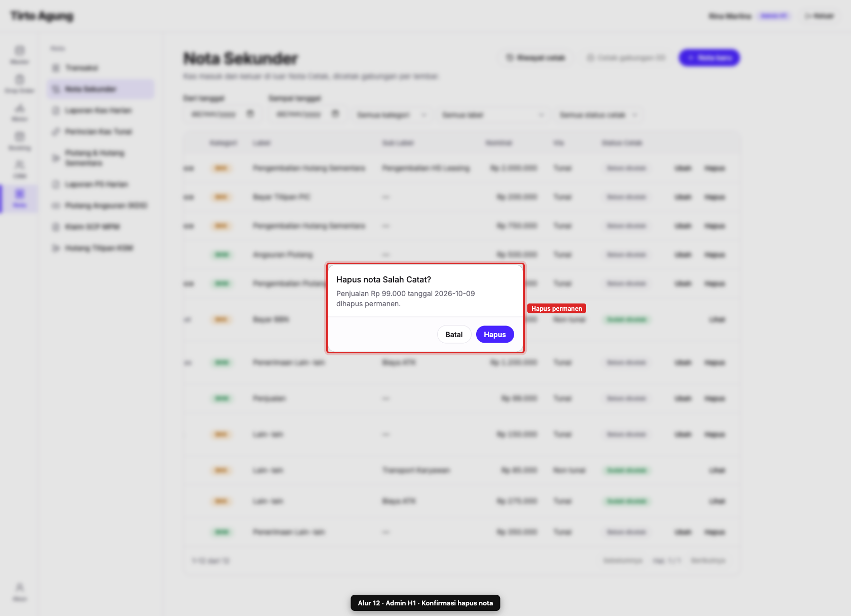Click the 'Hapus nota Salah Catat?' dialog title
The image size is (851, 616).
pos(383,279)
